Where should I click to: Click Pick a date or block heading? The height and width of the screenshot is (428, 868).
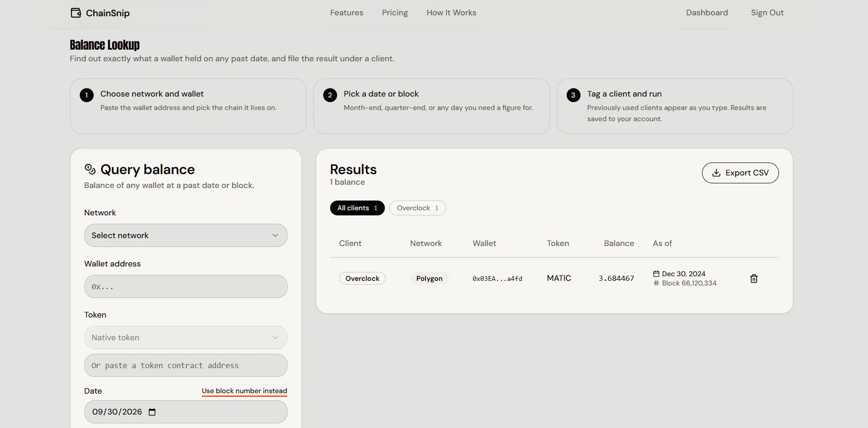(x=381, y=94)
